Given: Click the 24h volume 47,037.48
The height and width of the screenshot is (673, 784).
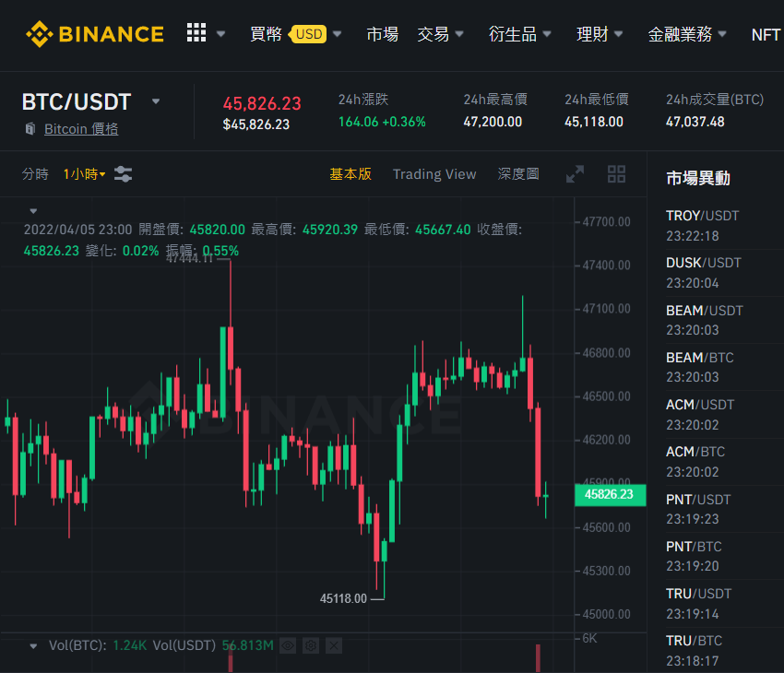Looking at the screenshot, I should coord(695,122).
